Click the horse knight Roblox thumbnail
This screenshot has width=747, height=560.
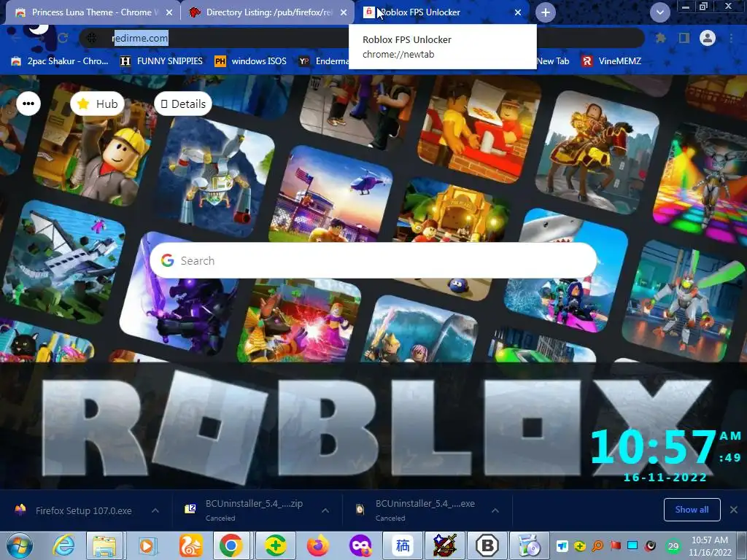coord(597,152)
